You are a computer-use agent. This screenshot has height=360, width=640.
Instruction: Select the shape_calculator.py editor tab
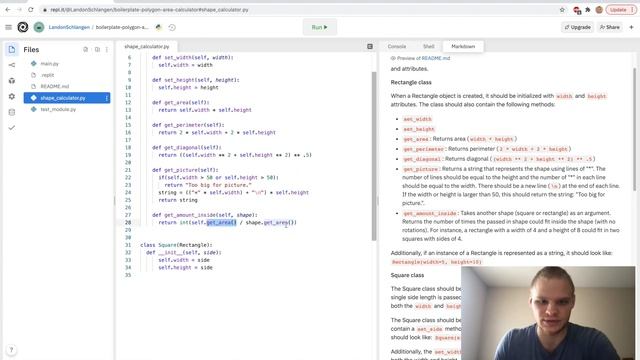(147, 47)
